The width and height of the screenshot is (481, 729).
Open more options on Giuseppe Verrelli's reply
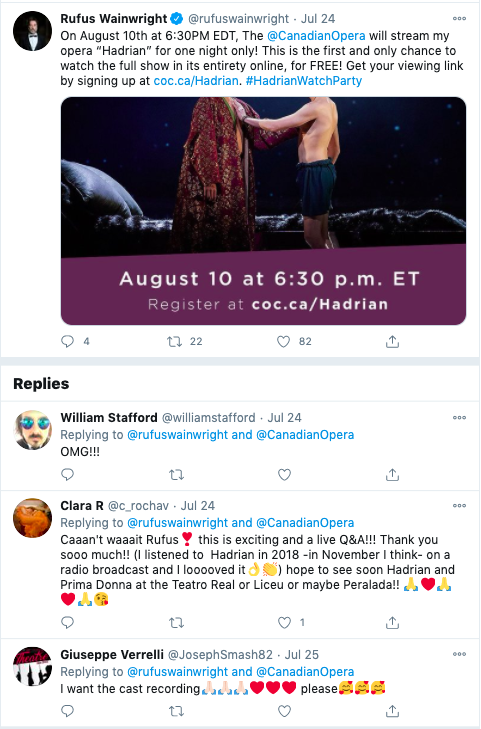coord(459,654)
